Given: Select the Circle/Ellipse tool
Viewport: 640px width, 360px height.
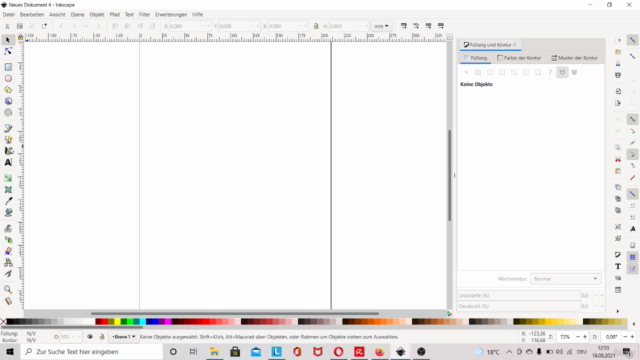Looking at the screenshot, I should pyautogui.click(x=8, y=78).
